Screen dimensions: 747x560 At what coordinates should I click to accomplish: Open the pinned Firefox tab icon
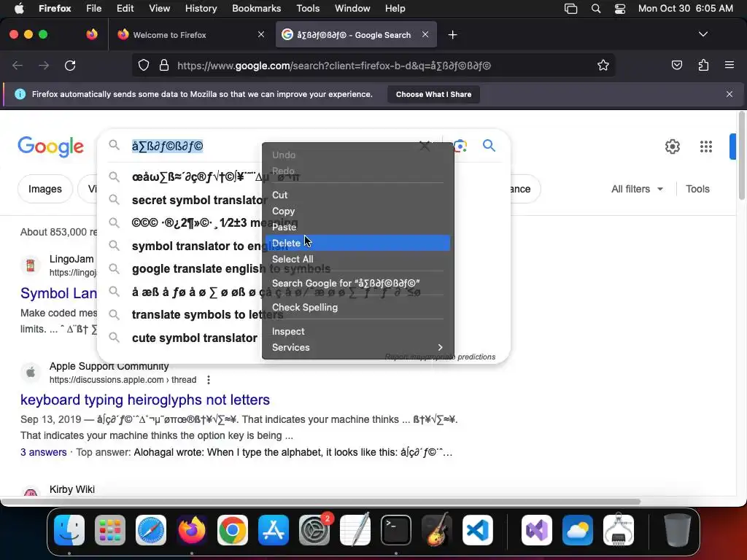92,34
